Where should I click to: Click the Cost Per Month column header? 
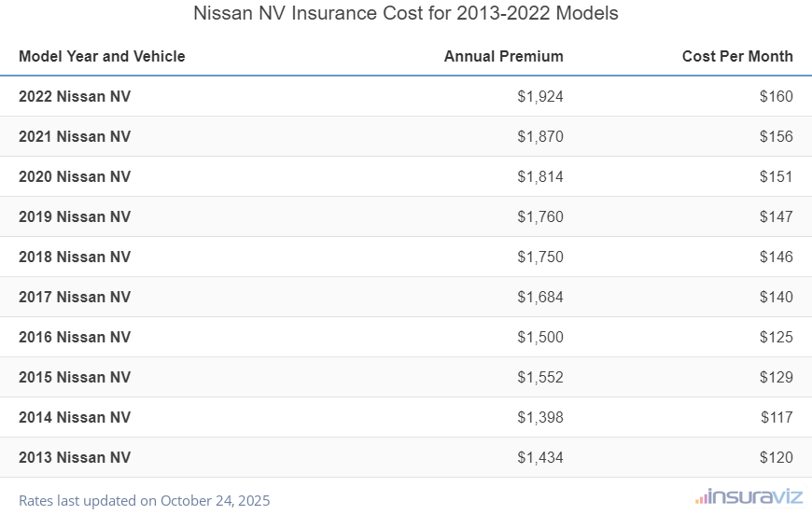736,56
